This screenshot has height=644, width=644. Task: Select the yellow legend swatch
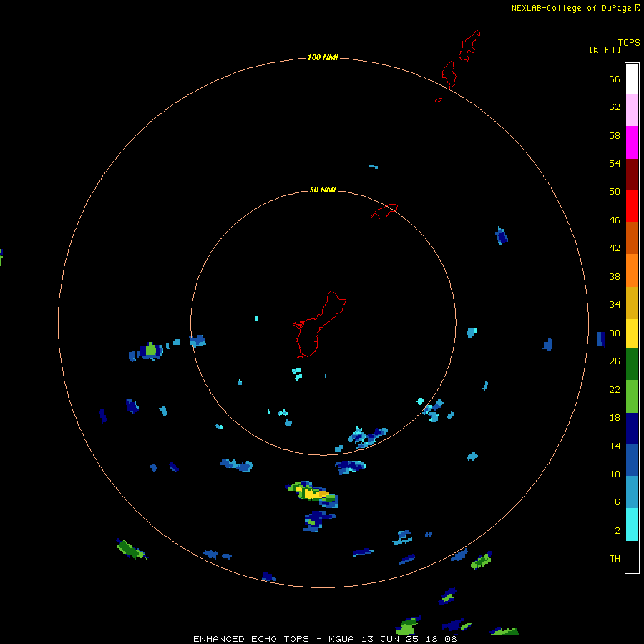(x=632, y=333)
